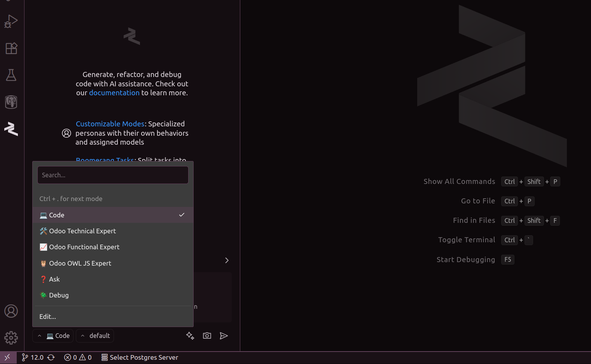Viewport: 591px width, 364px height.
Task: Click the Boomerang Tasks link
Action: point(105,159)
